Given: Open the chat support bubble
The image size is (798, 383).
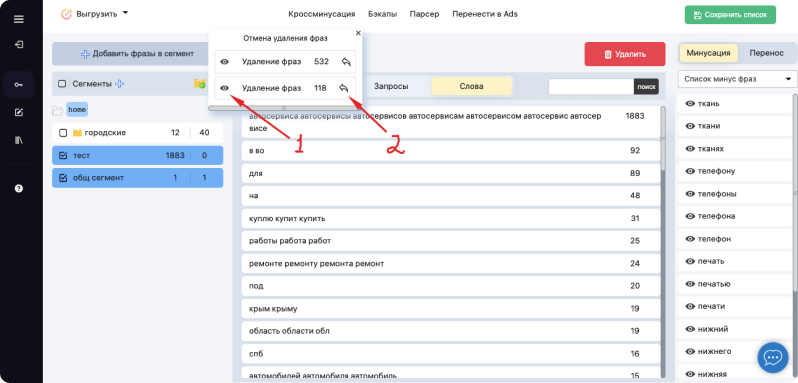Looking at the screenshot, I should tap(773, 358).
